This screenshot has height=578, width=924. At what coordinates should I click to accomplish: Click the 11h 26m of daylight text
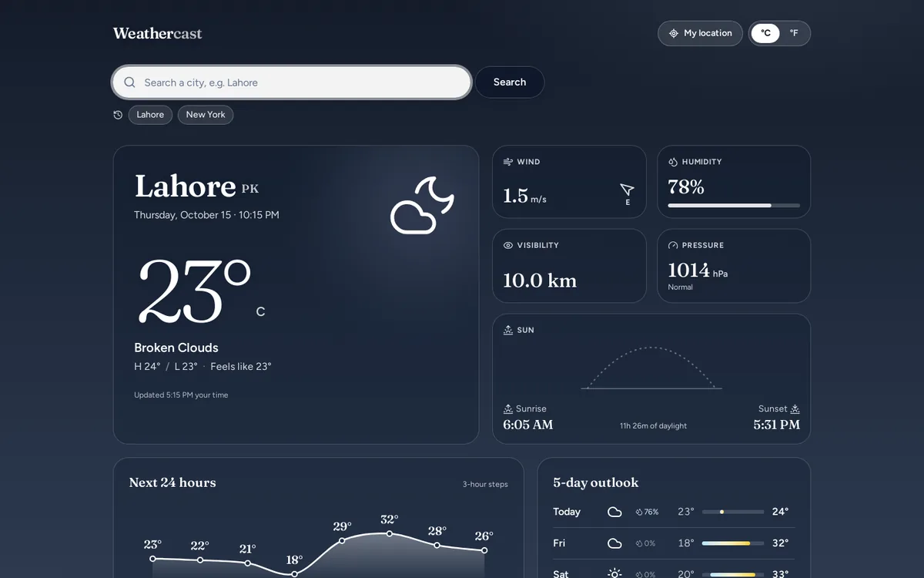point(653,426)
